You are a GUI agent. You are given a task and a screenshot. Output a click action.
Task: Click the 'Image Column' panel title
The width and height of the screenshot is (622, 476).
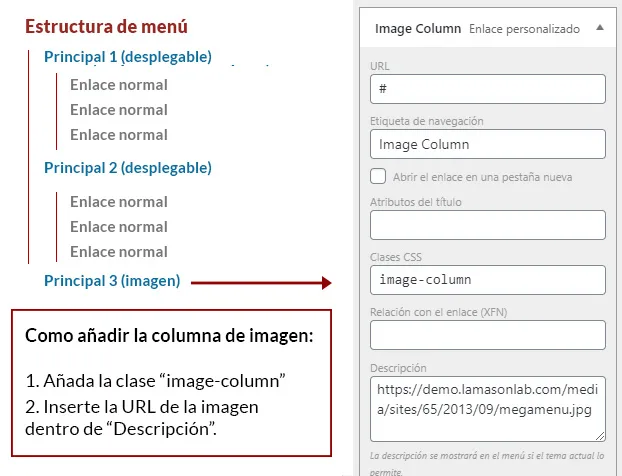click(x=417, y=29)
